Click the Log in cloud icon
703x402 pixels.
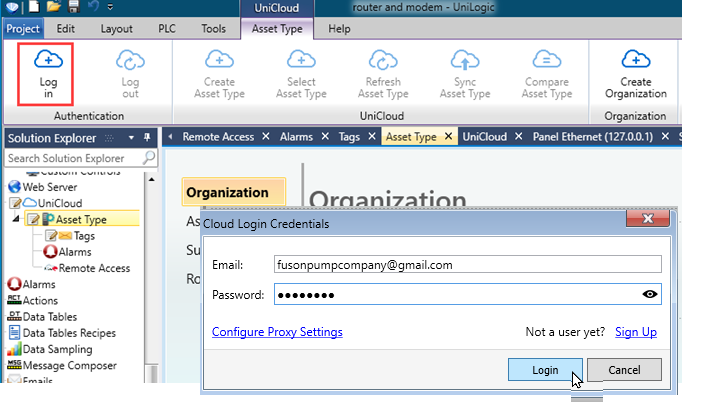[x=48, y=59]
